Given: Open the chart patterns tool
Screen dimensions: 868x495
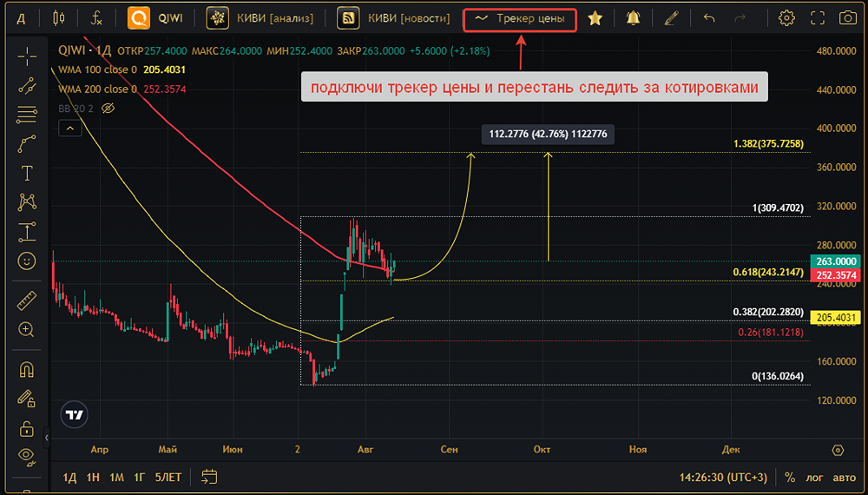Looking at the screenshot, I should (x=27, y=202).
